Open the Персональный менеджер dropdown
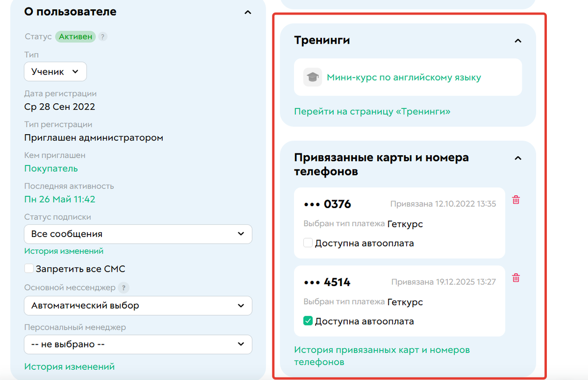 click(138, 344)
